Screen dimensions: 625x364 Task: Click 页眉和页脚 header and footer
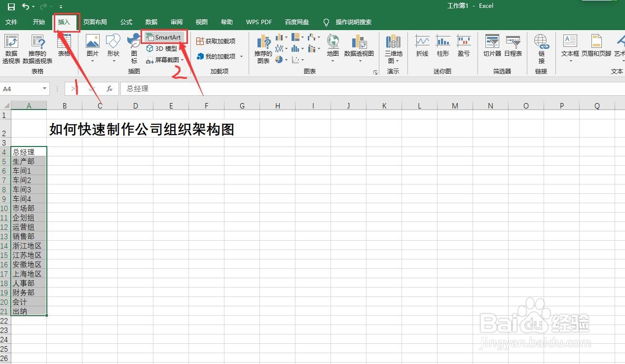coord(596,45)
